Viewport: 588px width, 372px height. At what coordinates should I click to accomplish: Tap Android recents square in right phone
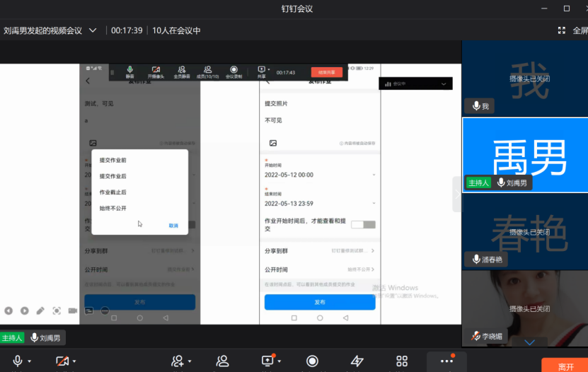294,318
